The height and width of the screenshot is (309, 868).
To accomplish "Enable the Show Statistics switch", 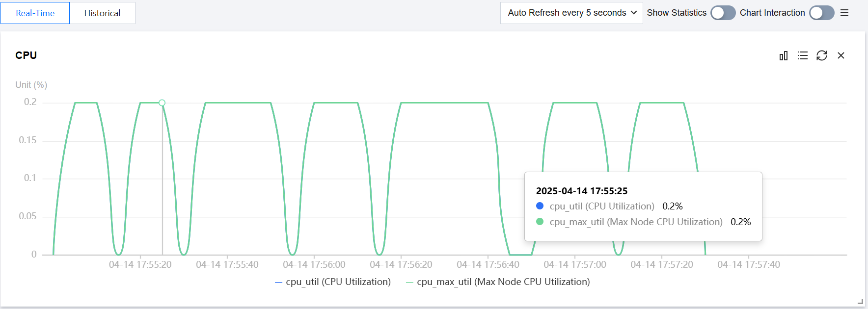I will pos(723,13).
